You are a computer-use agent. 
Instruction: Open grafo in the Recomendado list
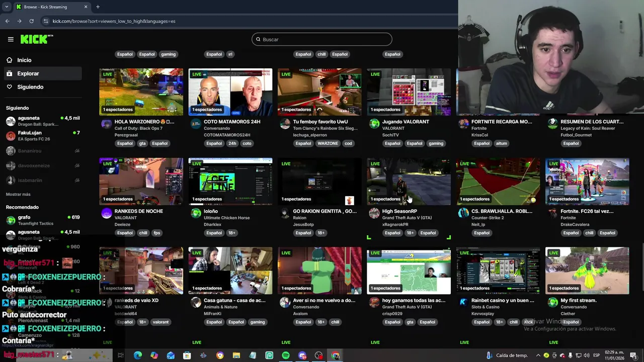[x=43, y=220]
